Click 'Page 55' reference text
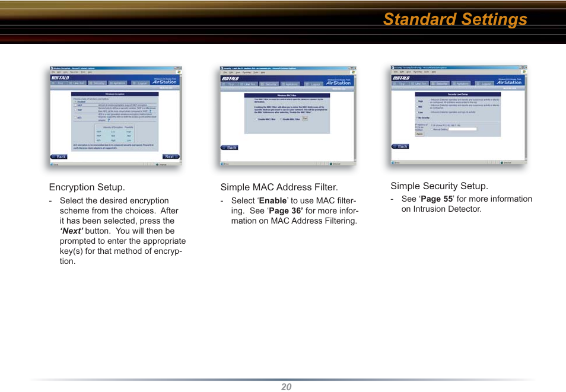Screen dimensions: 566x392 pyautogui.click(x=437, y=199)
